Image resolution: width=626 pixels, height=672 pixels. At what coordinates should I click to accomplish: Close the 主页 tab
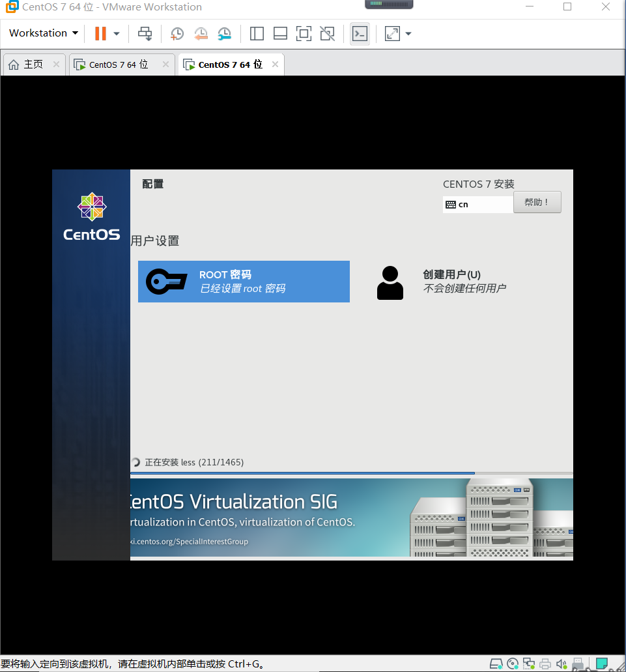tap(56, 65)
